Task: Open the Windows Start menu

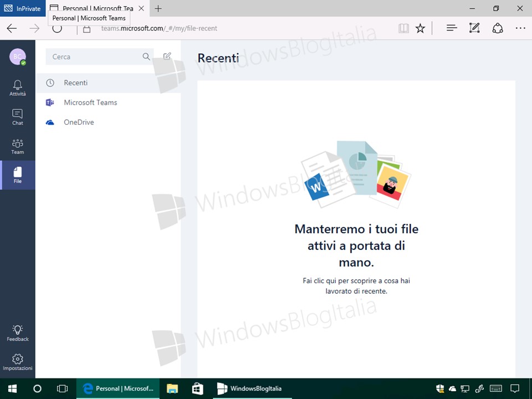Action: [13, 388]
